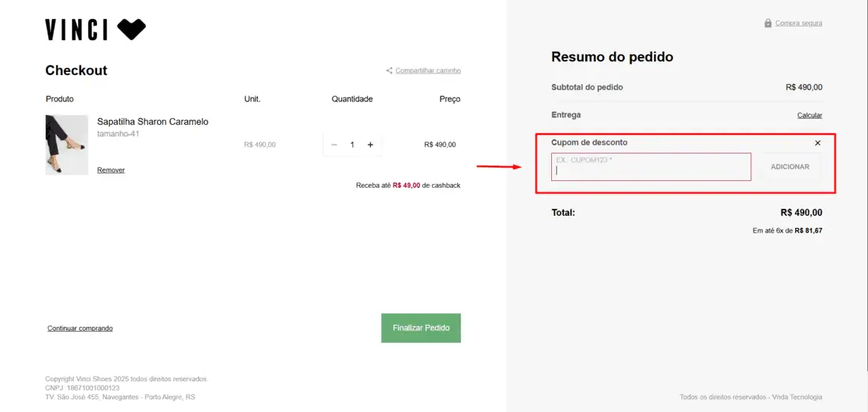Viewport: 868px width, 412px height.
Task: Click the Continuar comprando link
Action: pos(80,329)
